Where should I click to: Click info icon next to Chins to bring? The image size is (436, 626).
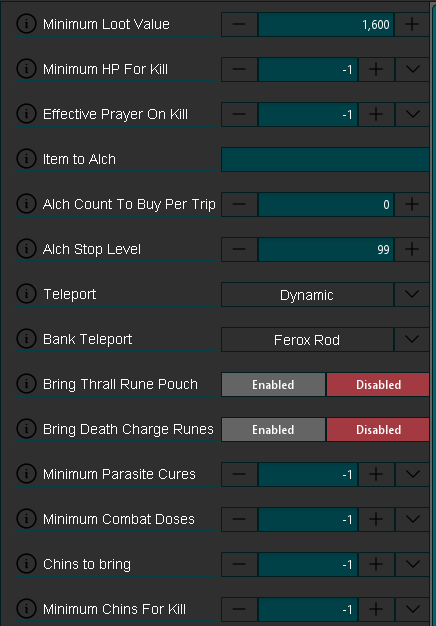[x=26, y=564]
